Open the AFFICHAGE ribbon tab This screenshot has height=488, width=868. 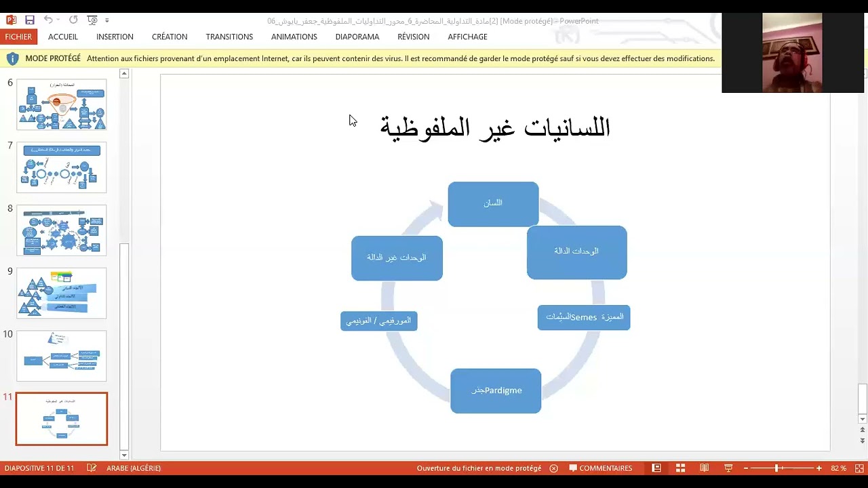[x=467, y=37]
